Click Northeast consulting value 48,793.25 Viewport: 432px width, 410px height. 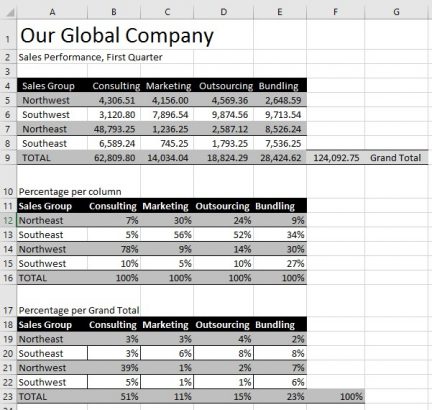[114, 129]
